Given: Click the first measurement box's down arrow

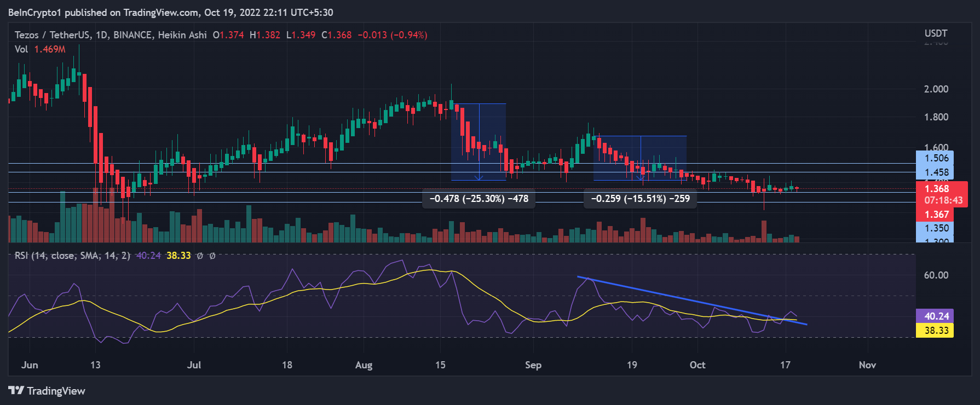Looking at the screenshot, I should tap(479, 177).
